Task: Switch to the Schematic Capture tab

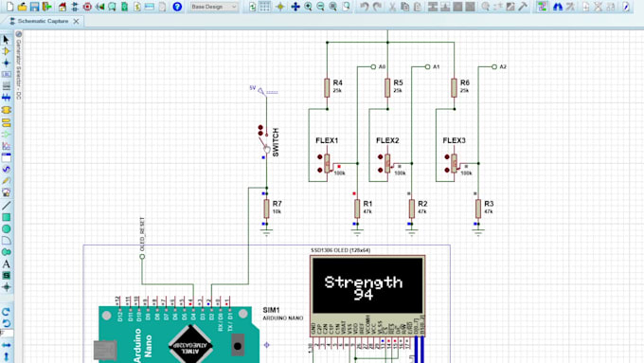Action: (43, 21)
